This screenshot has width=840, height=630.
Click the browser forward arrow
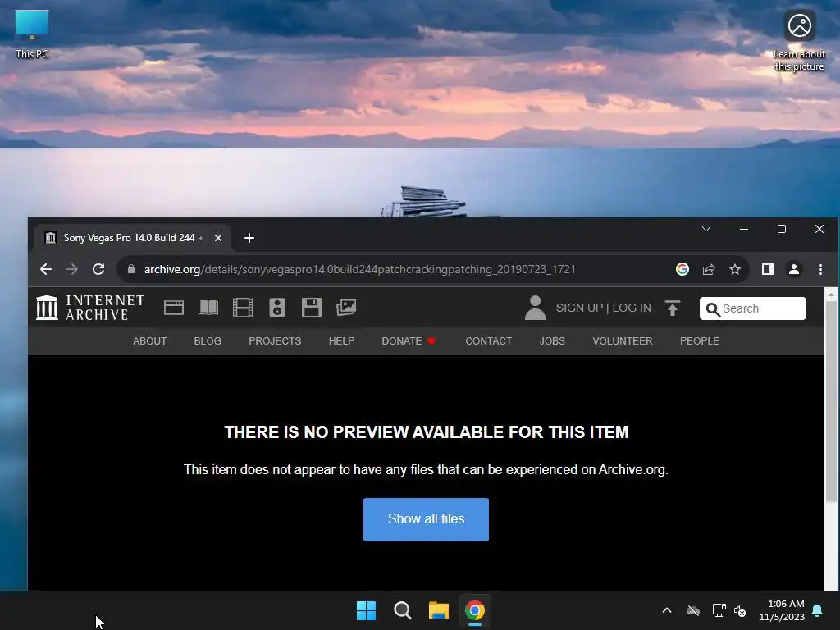[72, 269]
